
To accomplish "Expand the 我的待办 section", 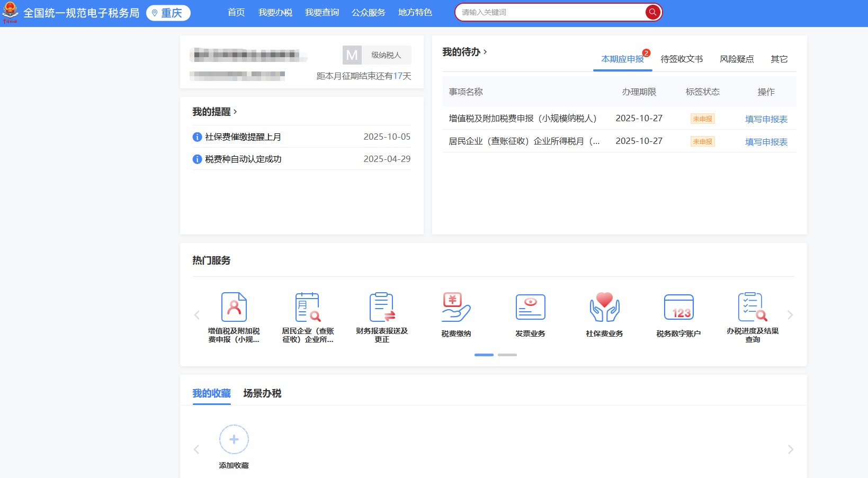I will point(464,52).
